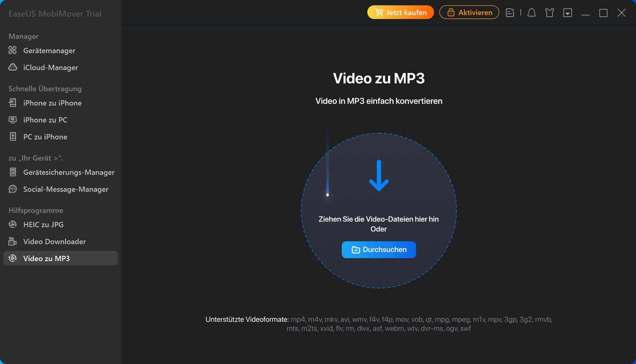Select the PC zu iPhone icon
The height and width of the screenshot is (364, 636).
(13, 137)
